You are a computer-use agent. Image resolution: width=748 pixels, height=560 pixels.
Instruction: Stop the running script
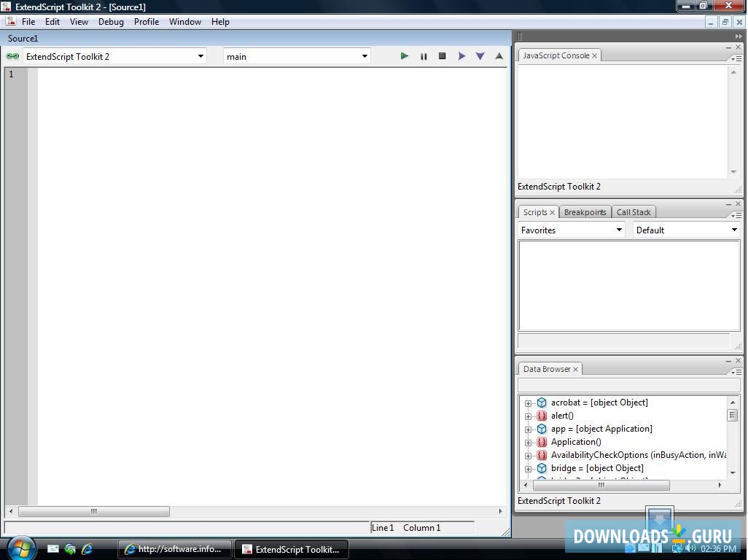pos(443,56)
